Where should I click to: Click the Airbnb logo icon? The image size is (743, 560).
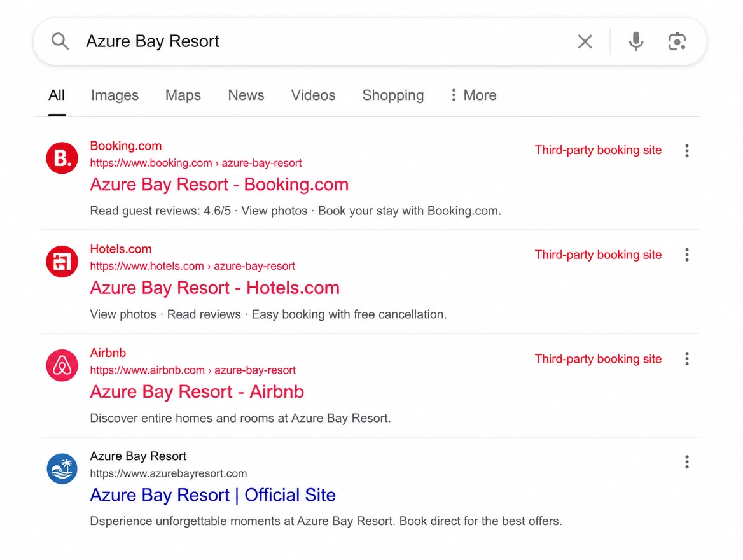click(x=62, y=365)
